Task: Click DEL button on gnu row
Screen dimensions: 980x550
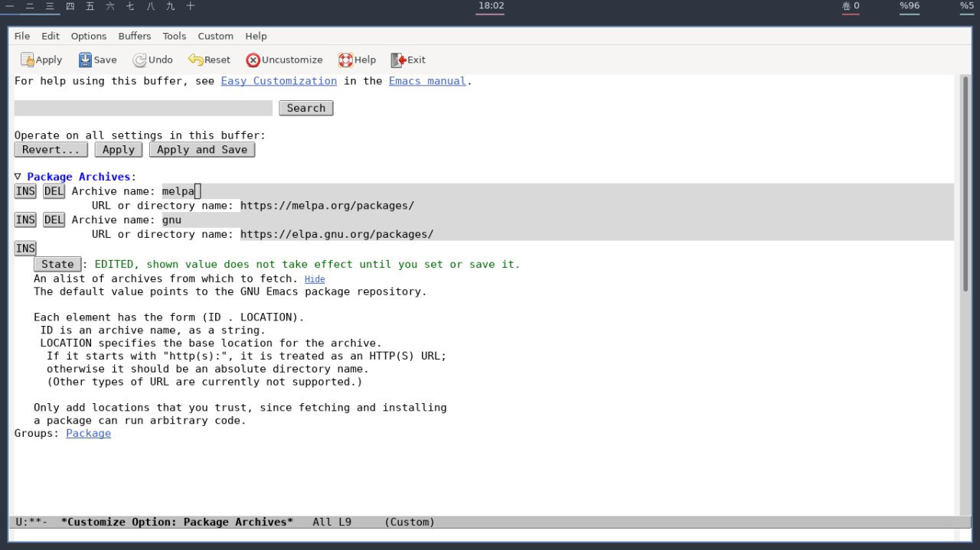Action: point(54,220)
